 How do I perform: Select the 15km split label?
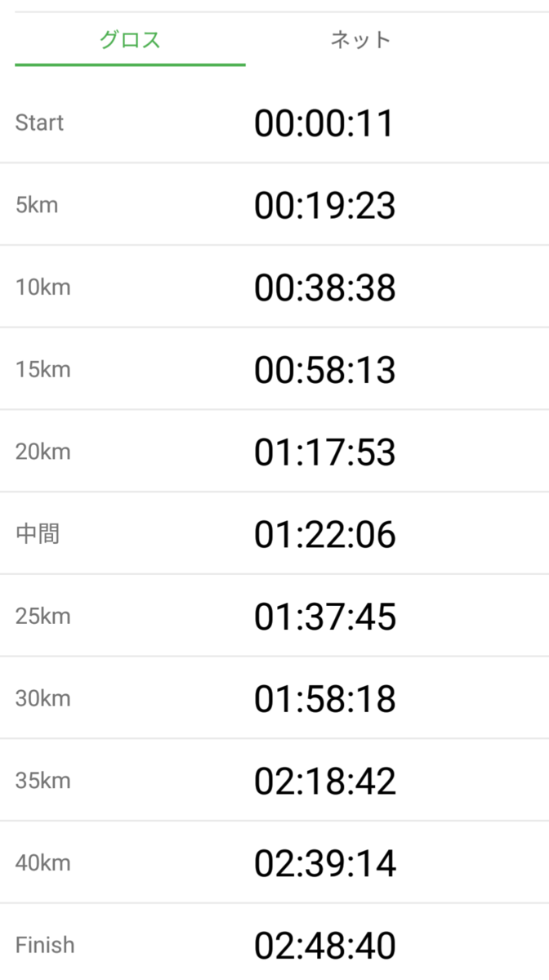point(42,370)
